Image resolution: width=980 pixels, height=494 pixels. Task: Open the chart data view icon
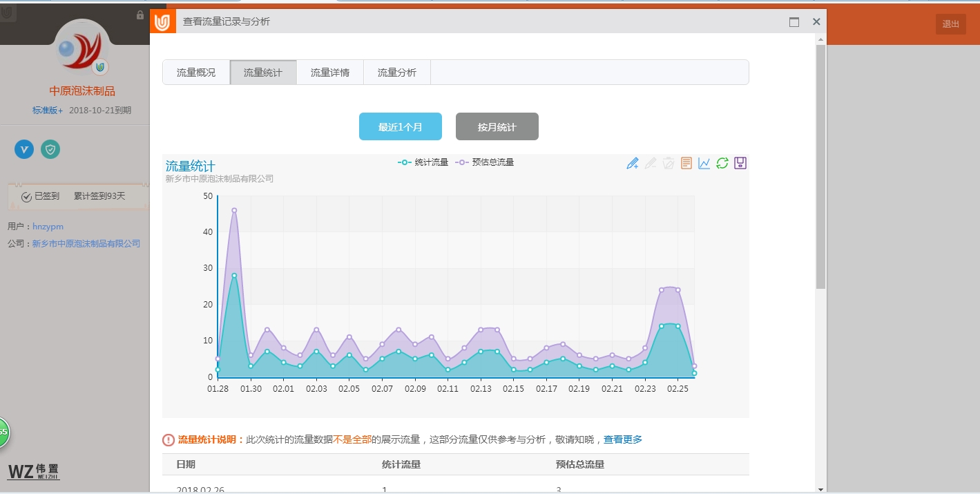pos(686,164)
